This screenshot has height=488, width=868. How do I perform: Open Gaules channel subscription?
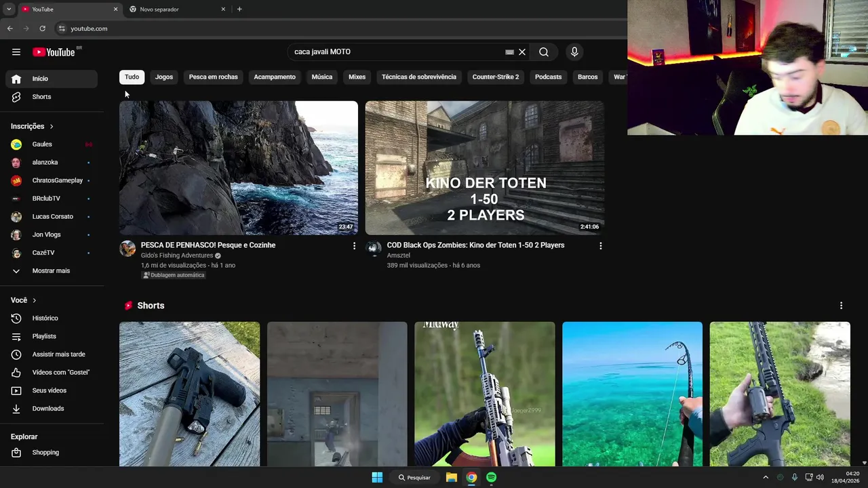click(x=52, y=144)
